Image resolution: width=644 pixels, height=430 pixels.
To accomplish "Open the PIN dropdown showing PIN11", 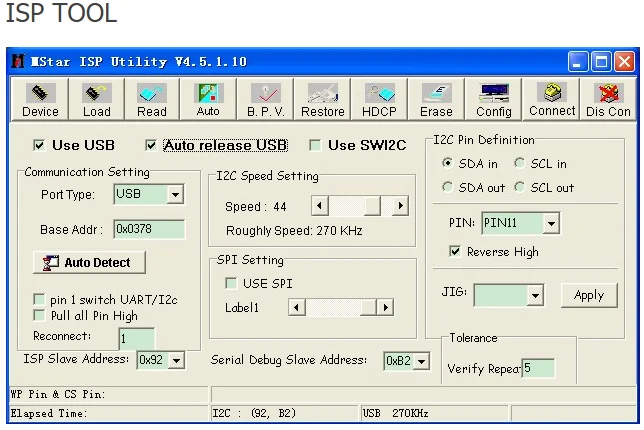I will point(551,223).
